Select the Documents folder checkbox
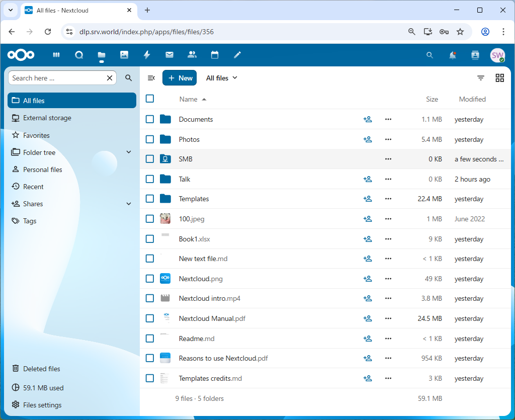Viewport: 515px width, 420px height. tap(150, 119)
